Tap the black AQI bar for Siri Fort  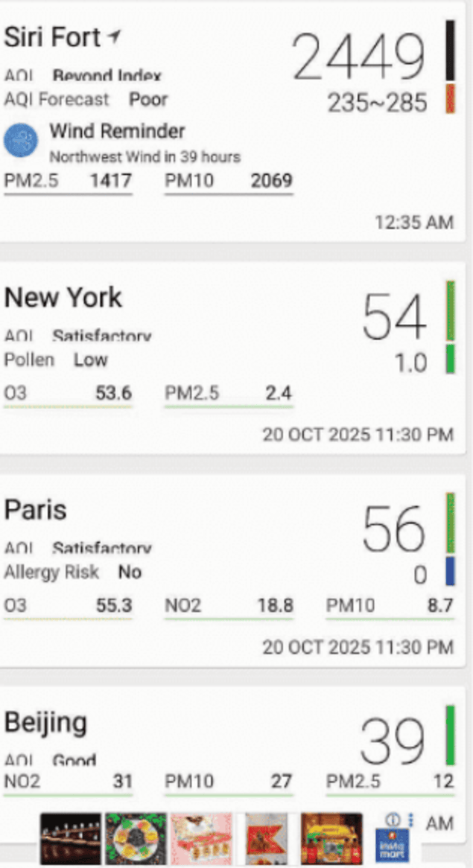pos(450,50)
